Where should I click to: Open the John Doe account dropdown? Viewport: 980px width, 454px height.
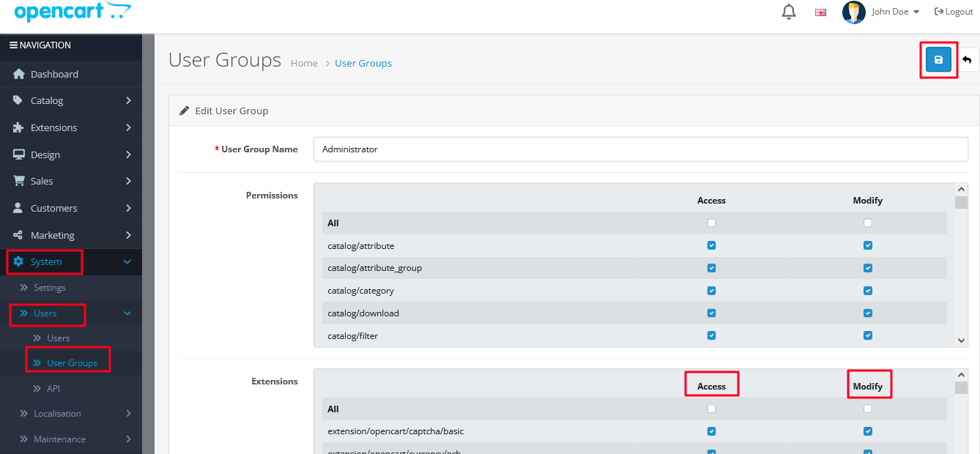(x=888, y=12)
